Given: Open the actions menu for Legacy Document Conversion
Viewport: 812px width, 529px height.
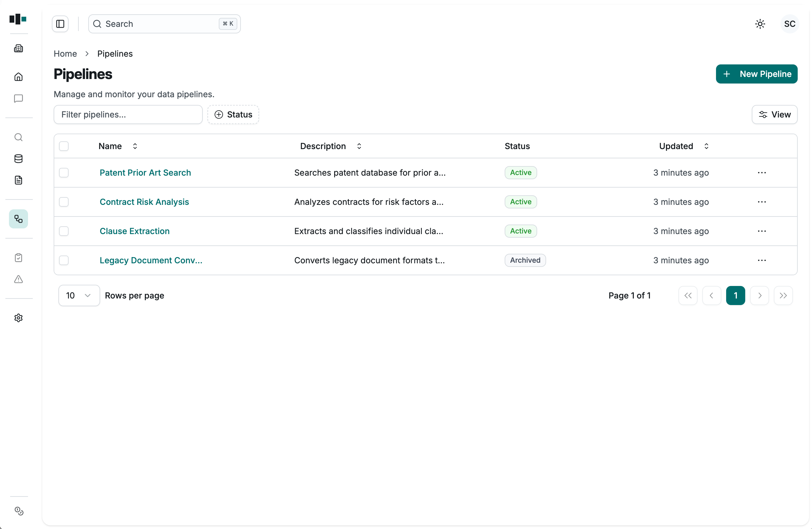Looking at the screenshot, I should click(762, 260).
